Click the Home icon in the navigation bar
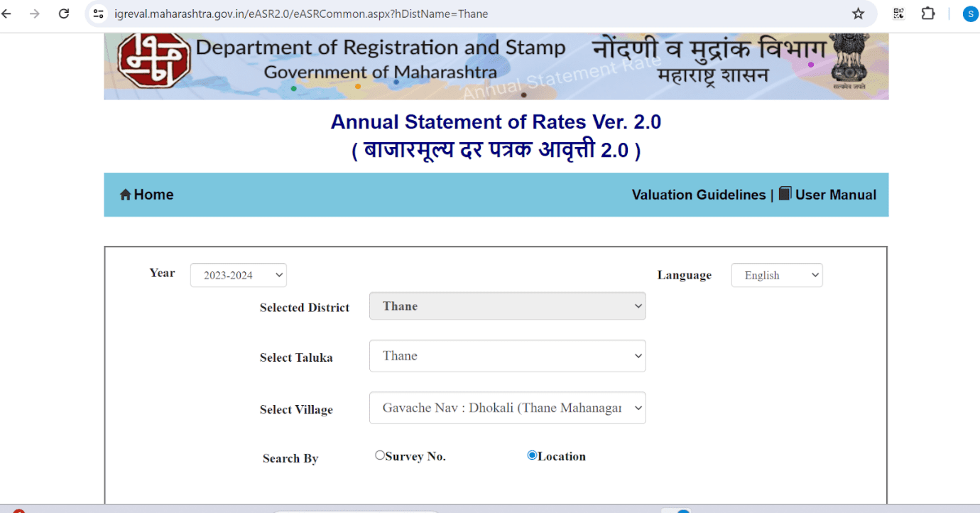980x513 pixels. [x=126, y=194]
